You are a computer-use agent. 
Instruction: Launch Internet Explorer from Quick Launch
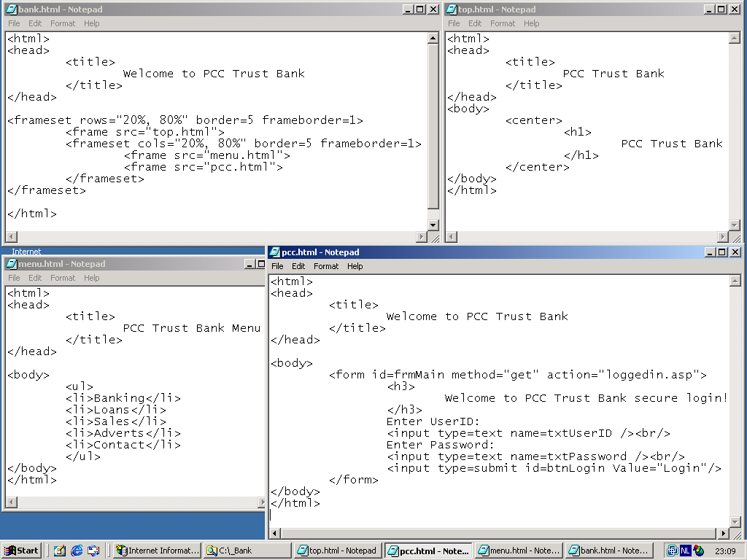[x=75, y=550]
